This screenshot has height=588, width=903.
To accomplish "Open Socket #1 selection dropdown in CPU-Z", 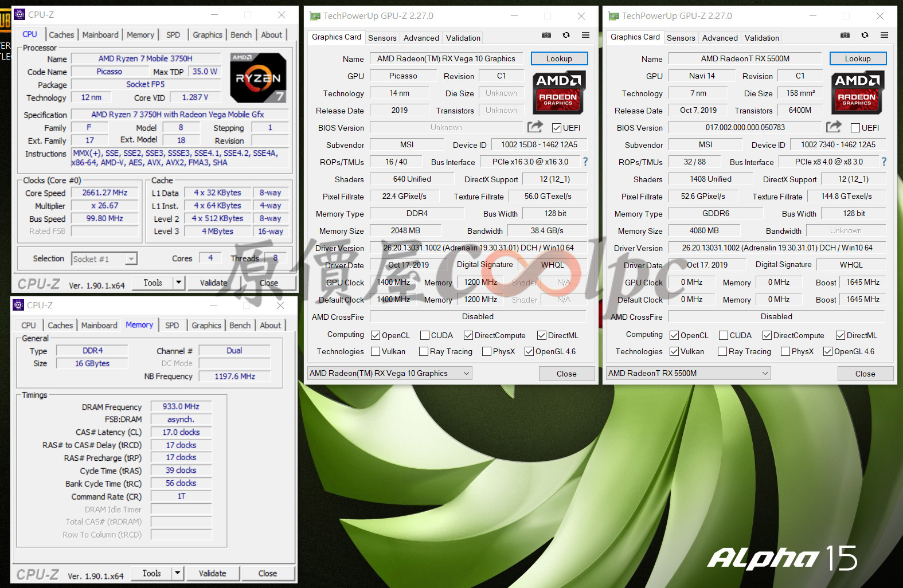I will click(x=104, y=259).
